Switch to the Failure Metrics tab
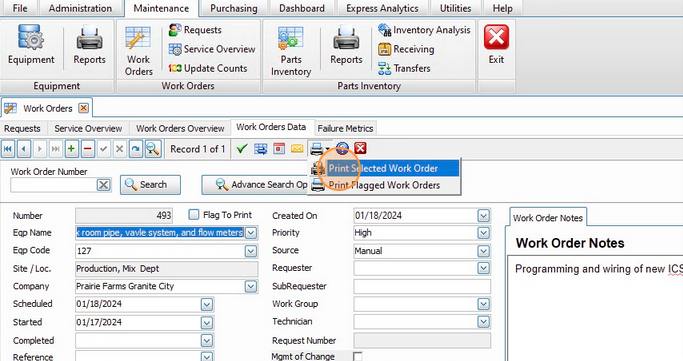This screenshot has width=683, height=361. (345, 128)
